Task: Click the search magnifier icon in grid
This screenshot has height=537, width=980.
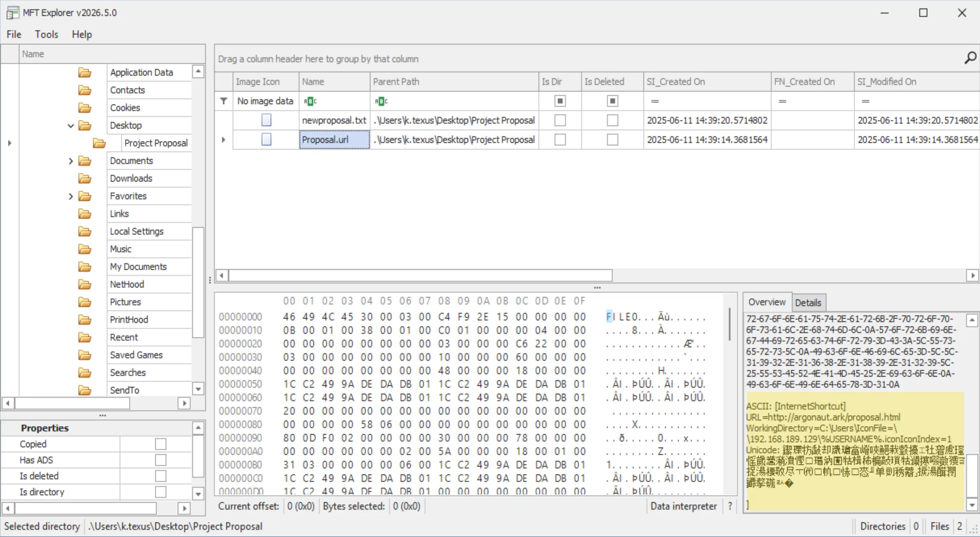Action: click(x=970, y=58)
